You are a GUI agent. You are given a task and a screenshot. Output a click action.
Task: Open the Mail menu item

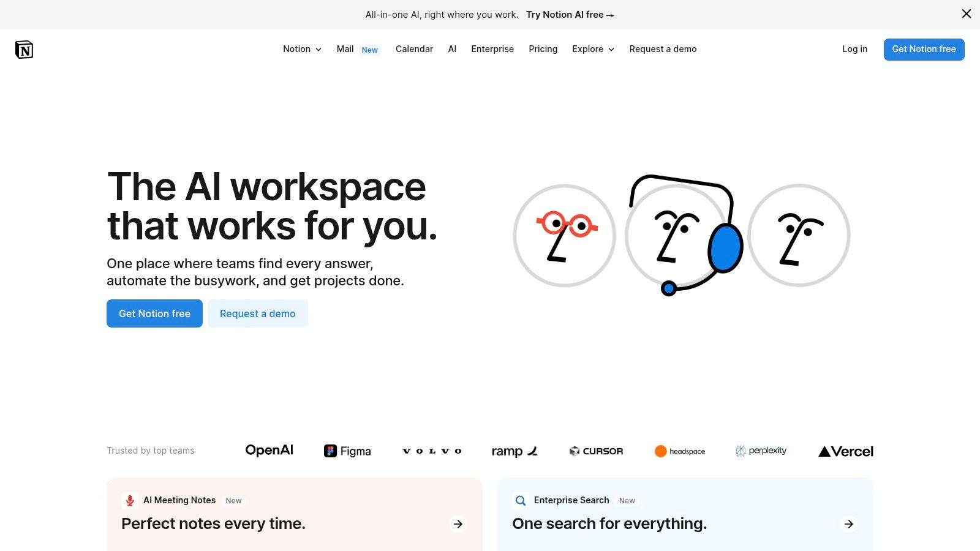click(x=345, y=49)
